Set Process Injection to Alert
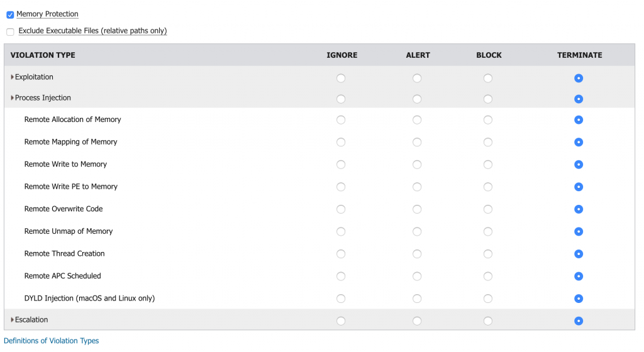 [417, 99]
